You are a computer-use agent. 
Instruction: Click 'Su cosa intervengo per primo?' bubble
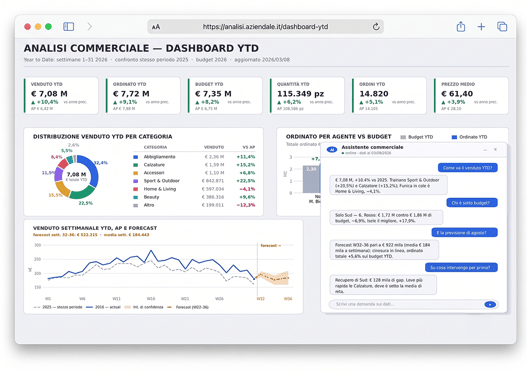461,267
